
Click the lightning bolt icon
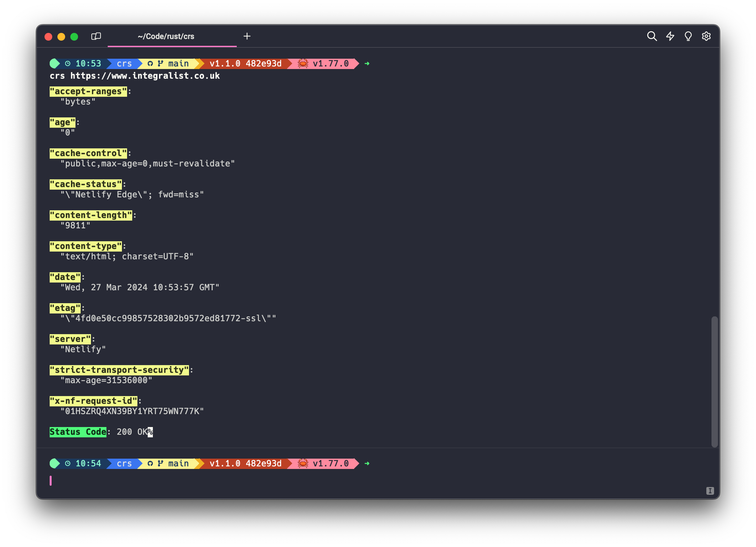(670, 36)
